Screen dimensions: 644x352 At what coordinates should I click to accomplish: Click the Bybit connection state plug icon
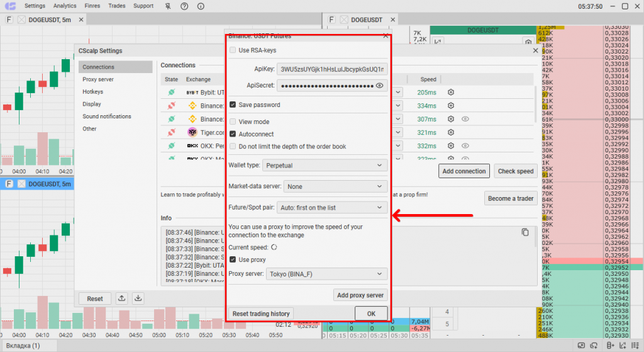(171, 92)
